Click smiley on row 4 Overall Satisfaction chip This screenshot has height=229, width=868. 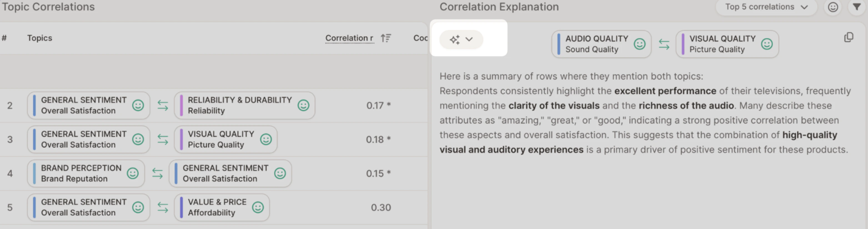pos(280,174)
